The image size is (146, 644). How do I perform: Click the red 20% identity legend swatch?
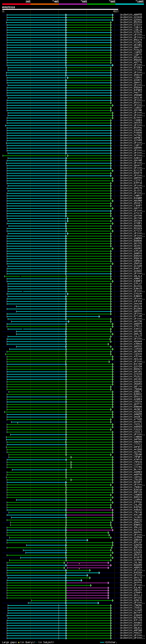[x=16, y=4]
